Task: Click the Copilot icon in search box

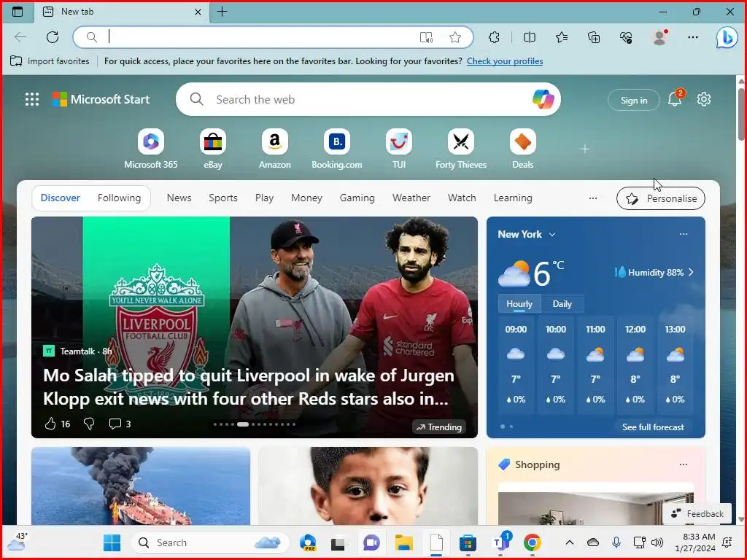Action: tap(543, 99)
